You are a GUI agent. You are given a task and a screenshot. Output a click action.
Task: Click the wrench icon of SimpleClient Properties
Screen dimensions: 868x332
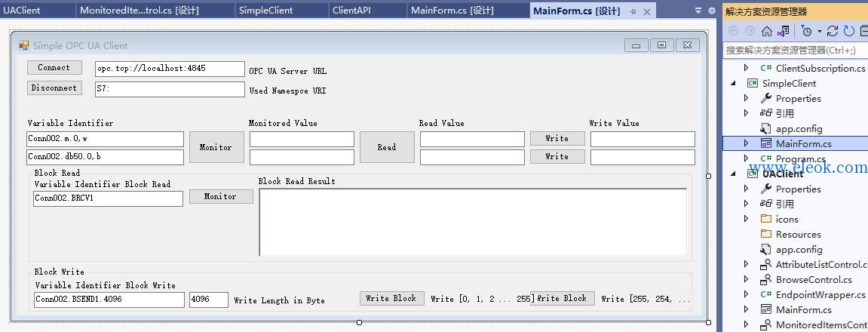point(766,98)
